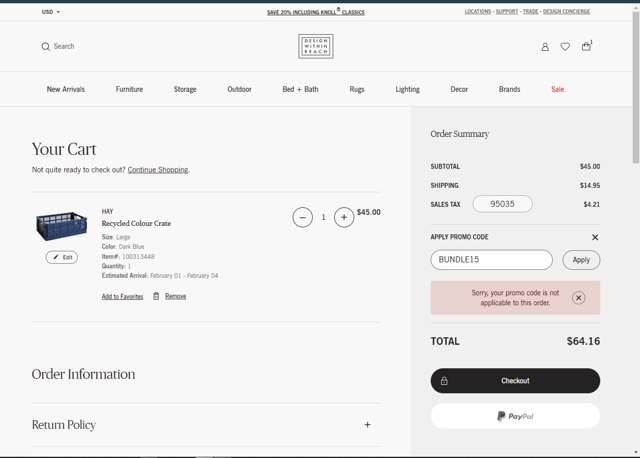Pay with the PayPal button
Image resolution: width=640 pixels, height=458 pixels.
pos(515,416)
